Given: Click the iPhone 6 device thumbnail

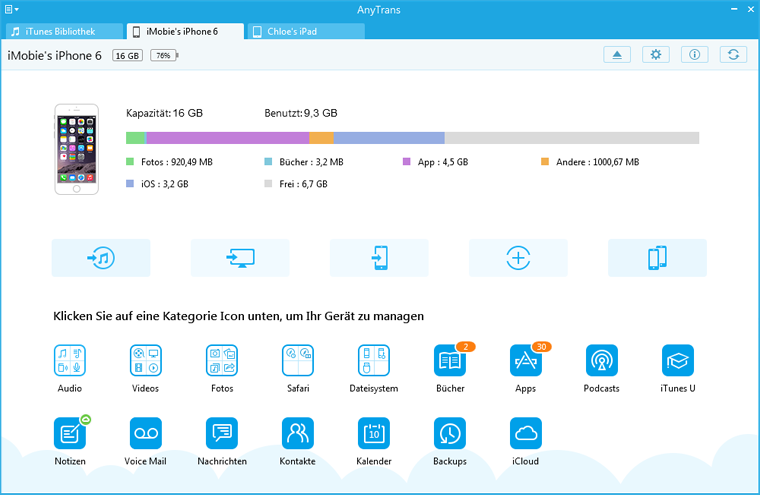Looking at the screenshot, I should [77, 149].
